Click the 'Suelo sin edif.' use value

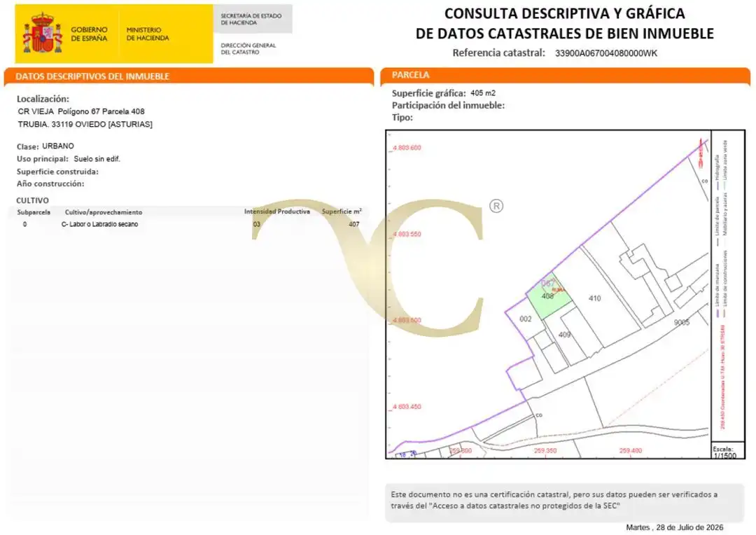[x=97, y=159]
